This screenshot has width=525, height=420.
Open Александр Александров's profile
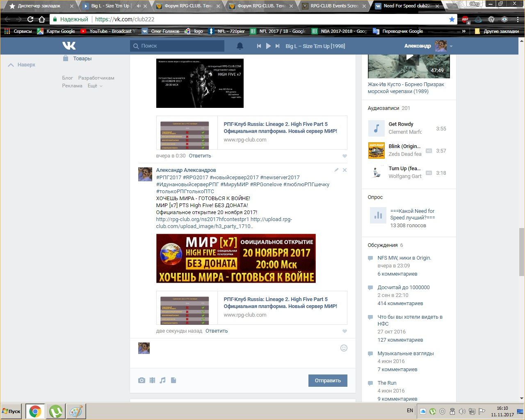[x=186, y=170]
